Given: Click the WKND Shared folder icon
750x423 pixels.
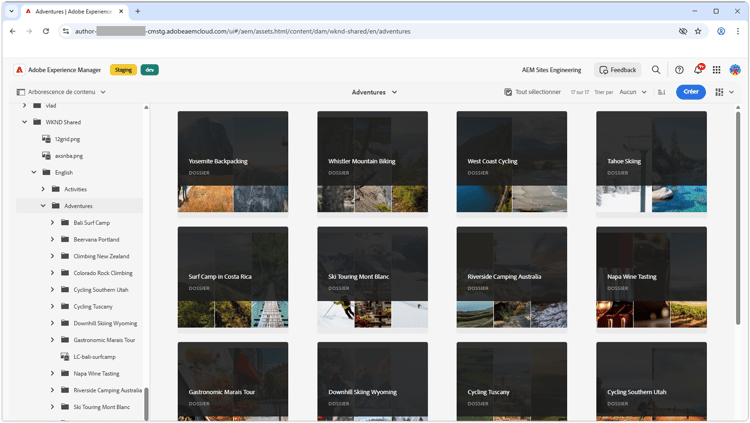Looking at the screenshot, I should point(37,122).
